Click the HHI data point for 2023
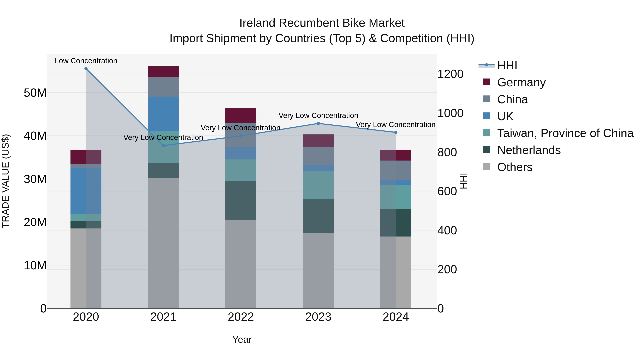The image size is (644, 362). [318, 123]
